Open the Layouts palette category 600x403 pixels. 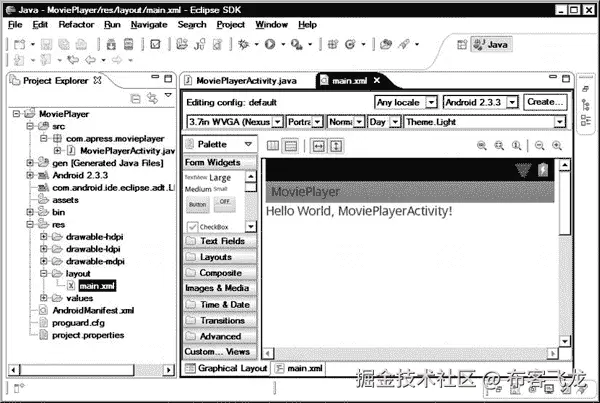(x=220, y=257)
